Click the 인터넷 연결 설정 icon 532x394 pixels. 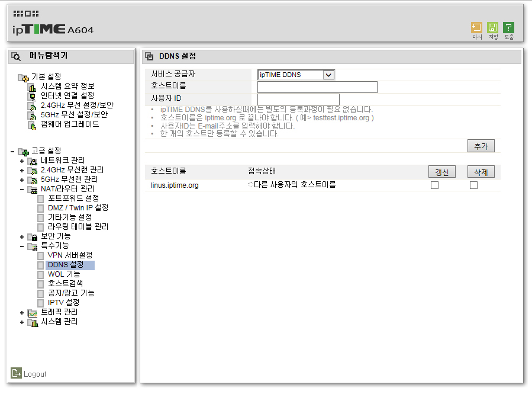coord(32,97)
